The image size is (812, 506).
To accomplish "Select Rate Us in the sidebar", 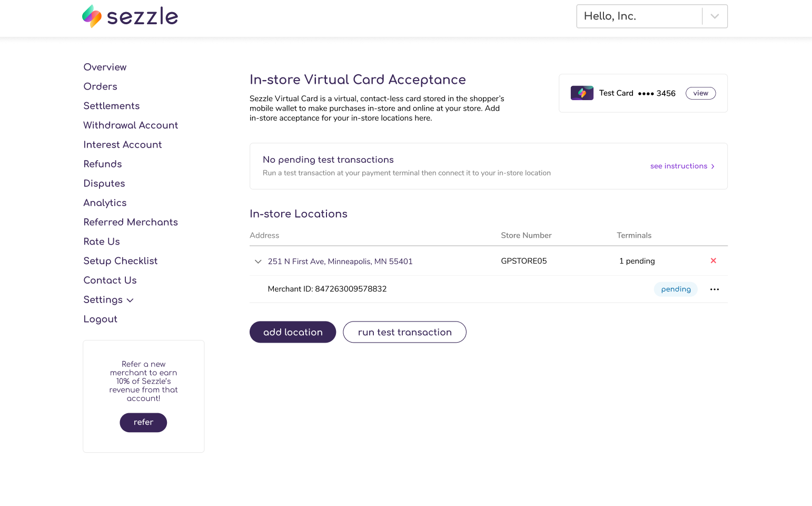I will [102, 241].
